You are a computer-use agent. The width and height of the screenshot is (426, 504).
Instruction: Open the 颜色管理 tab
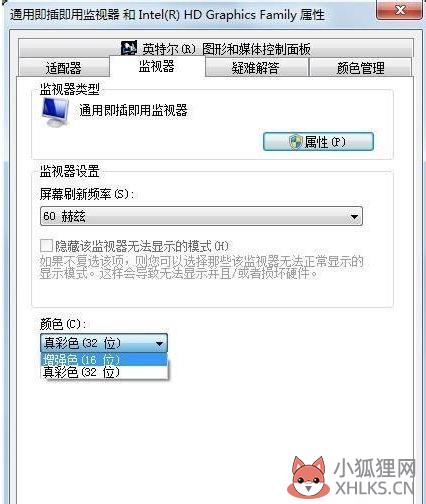pyautogui.click(x=361, y=68)
